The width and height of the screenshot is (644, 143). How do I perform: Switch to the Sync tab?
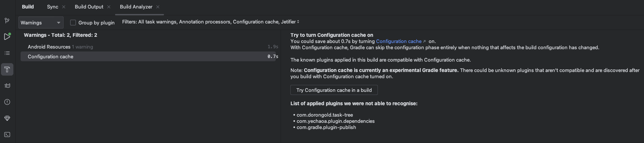click(52, 7)
